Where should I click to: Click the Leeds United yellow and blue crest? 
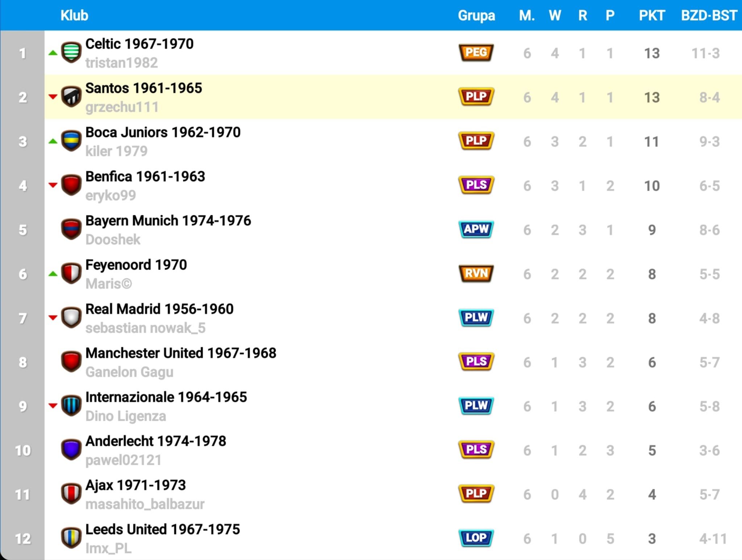pos(71,538)
